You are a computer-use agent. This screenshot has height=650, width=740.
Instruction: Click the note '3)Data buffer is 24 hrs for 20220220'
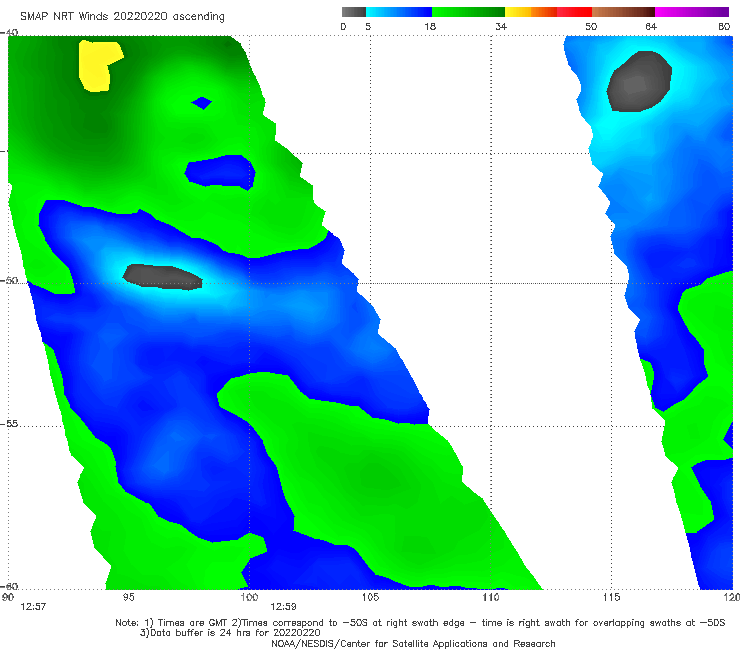pos(230,633)
